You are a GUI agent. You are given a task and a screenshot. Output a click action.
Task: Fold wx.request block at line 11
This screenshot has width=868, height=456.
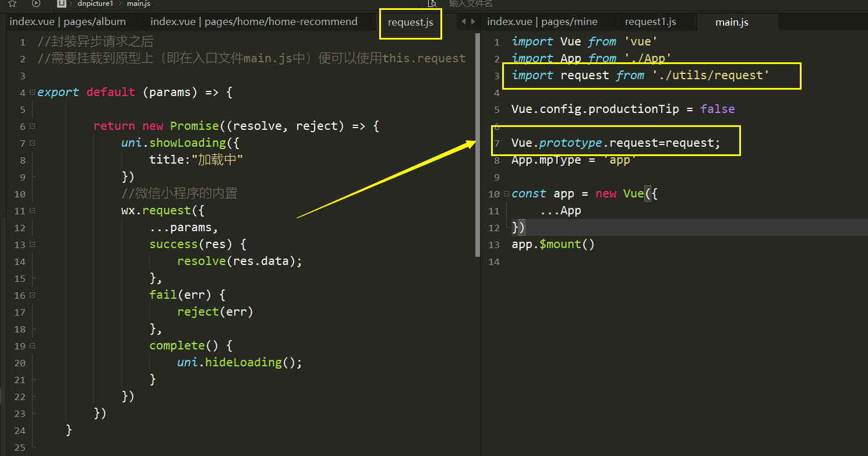pos(32,210)
